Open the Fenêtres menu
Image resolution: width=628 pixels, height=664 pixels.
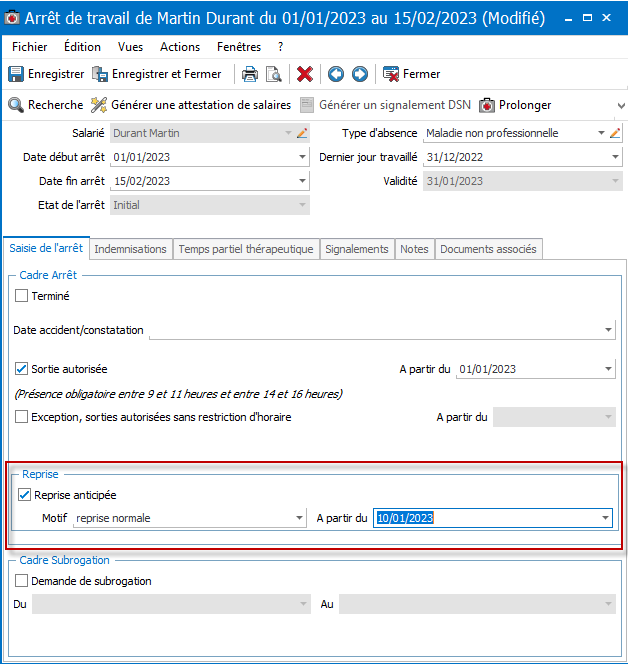pyautogui.click(x=239, y=47)
